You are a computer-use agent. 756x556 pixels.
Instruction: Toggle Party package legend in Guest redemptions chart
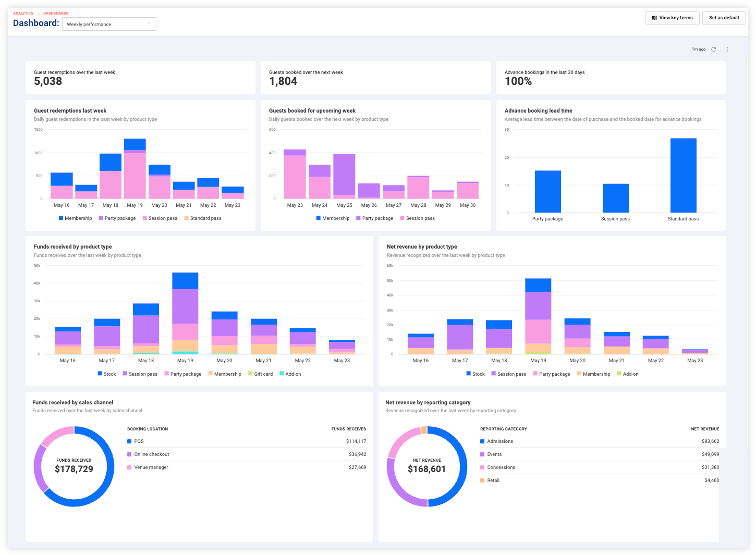point(117,218)
